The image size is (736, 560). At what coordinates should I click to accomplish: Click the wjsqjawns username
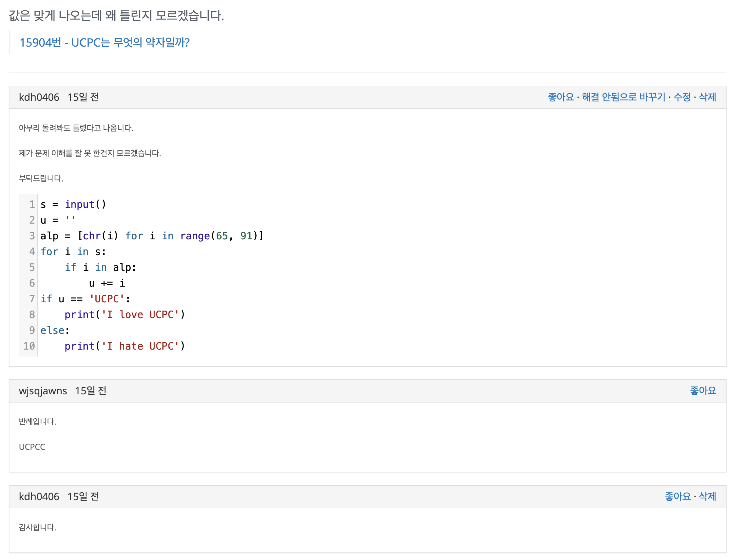click(x=42, y=391)
